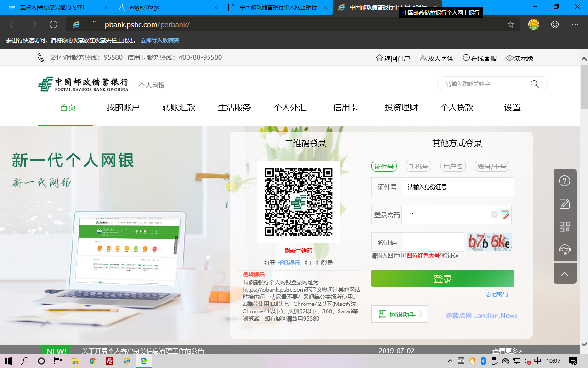
Task: Favorite this page with the star icon
Action: [510, 25]
